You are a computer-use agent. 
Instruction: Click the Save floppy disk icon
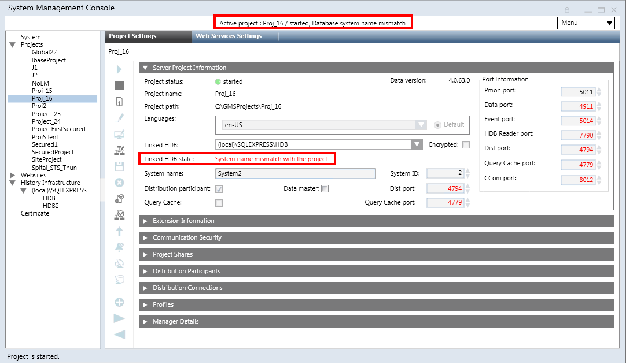[119, 166]
